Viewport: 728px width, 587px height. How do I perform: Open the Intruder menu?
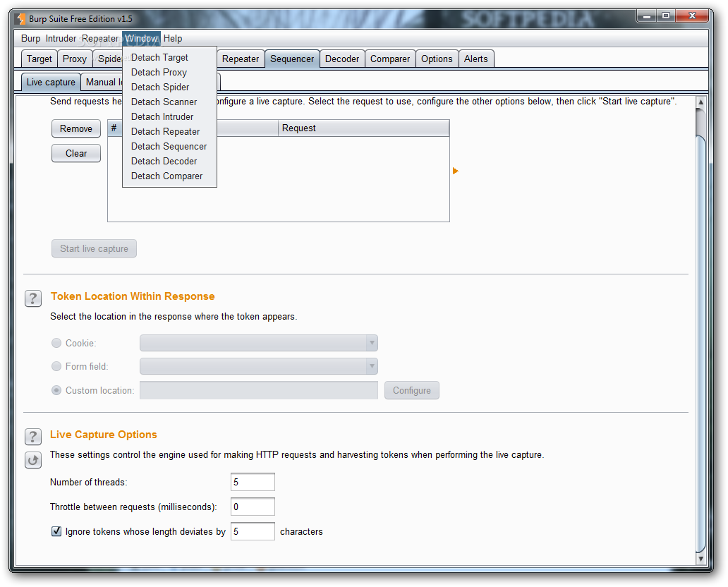[61, 39]
